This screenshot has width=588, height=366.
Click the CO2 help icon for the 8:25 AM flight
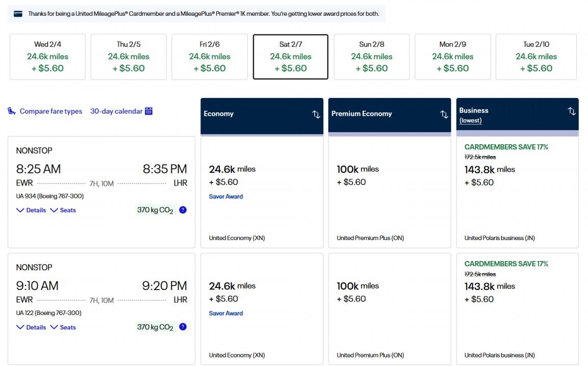click(x=183, y=210)
